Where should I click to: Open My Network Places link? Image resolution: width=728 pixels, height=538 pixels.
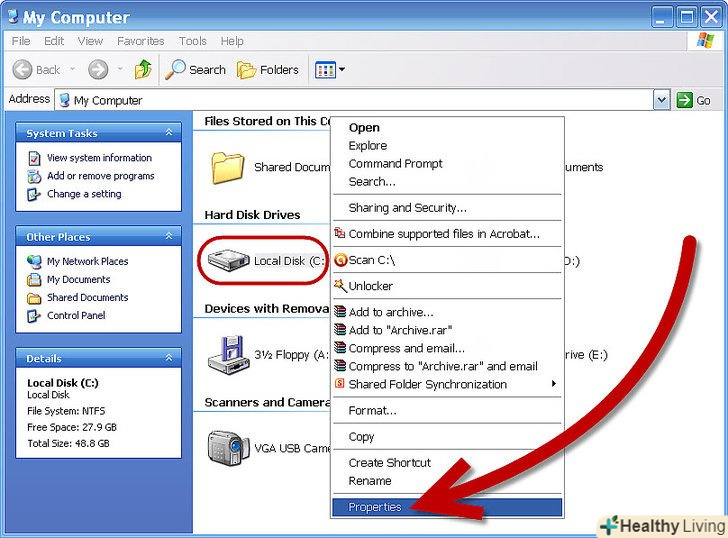pyautogui.click(x=87, y=261)
